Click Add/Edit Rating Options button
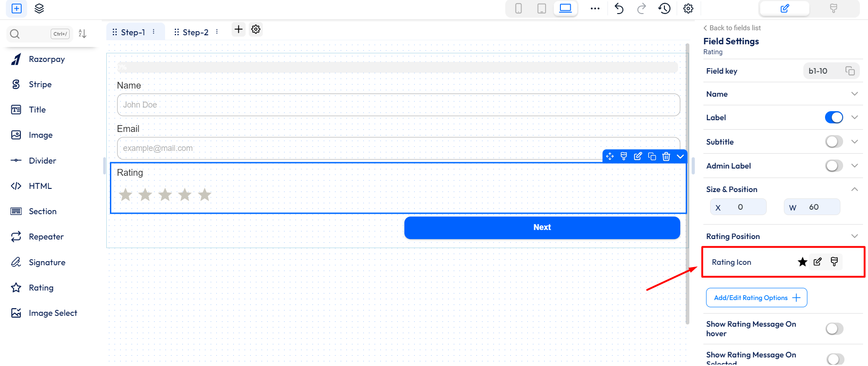This screenshot has width=868, height=366. coord(756,298)
